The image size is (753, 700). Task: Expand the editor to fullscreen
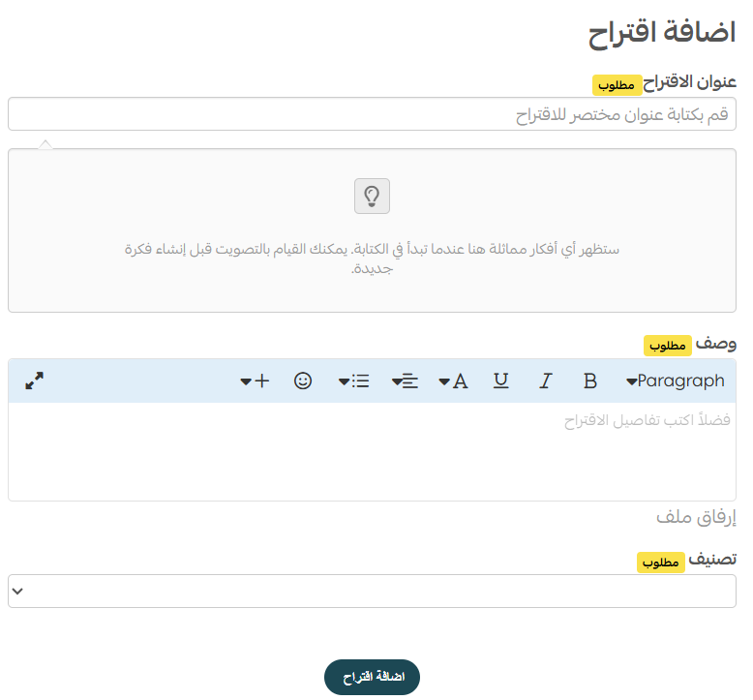(35, 381)
